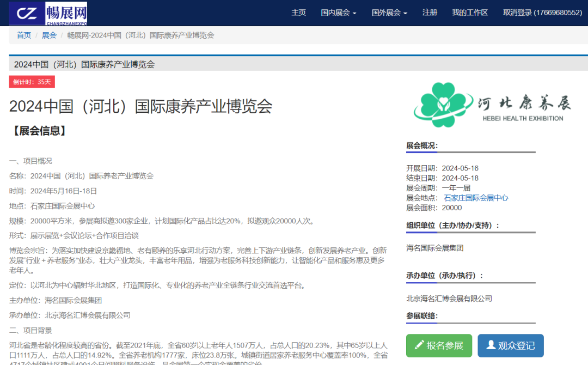
Task: Click the 【展会信息】 section heading
Action: [39, 131]
